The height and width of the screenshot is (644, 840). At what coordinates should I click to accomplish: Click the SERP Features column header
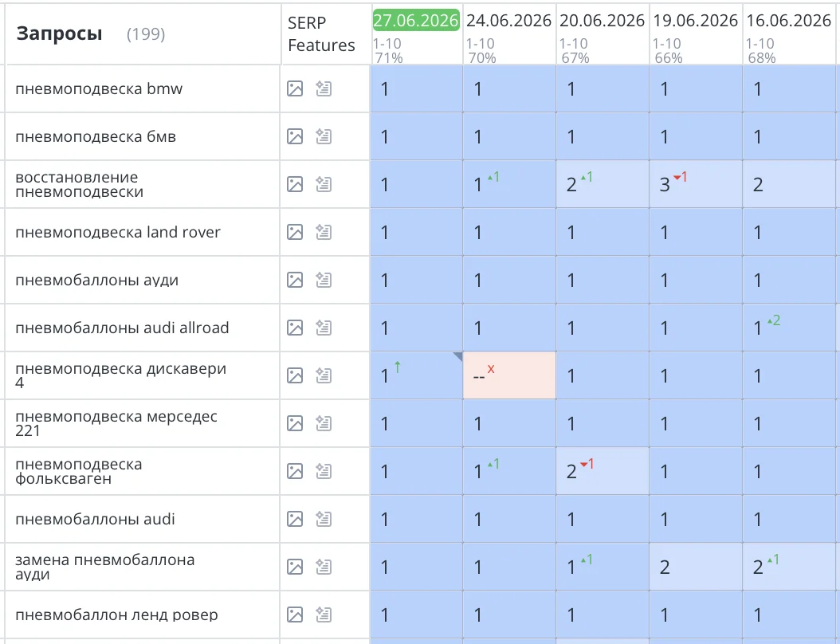pos(321,33)
